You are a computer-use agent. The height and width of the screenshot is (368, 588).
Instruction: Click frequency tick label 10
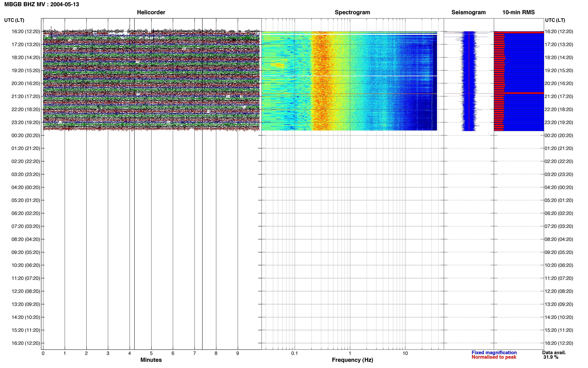point(405,353)
